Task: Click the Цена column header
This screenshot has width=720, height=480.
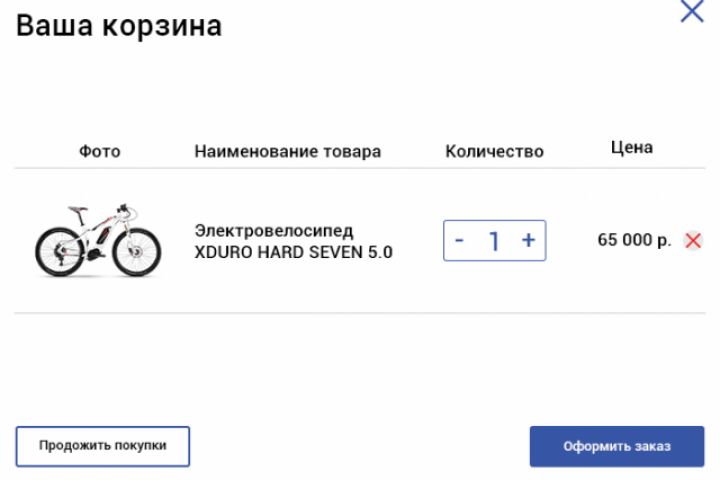Action: click(632, 148)
